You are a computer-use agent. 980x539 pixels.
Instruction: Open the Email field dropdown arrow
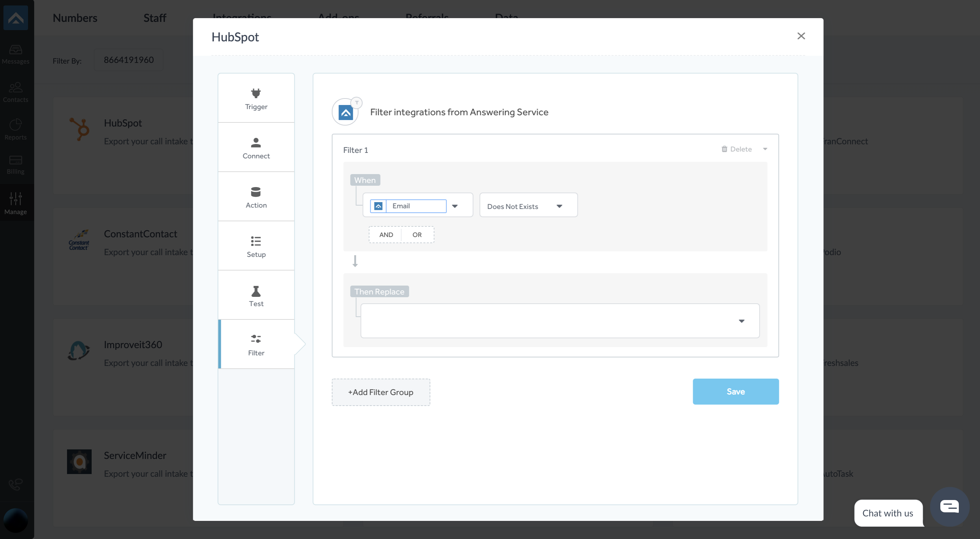455,206
